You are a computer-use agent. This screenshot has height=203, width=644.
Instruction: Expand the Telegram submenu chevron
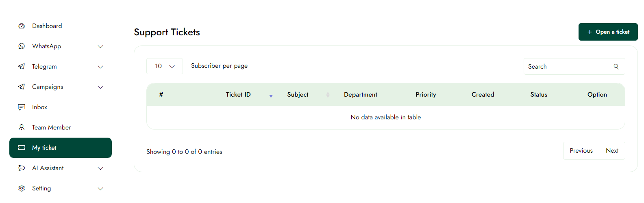tap(100, 67)
